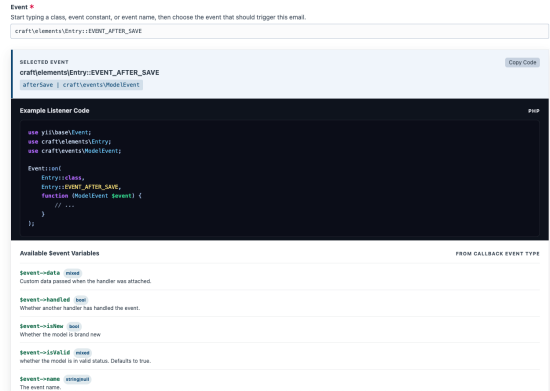
Task: Click 'Entry::EVENT_AFTER_SAVE,' in the code block
Action: pyautogui.click(x=81, y=187)
